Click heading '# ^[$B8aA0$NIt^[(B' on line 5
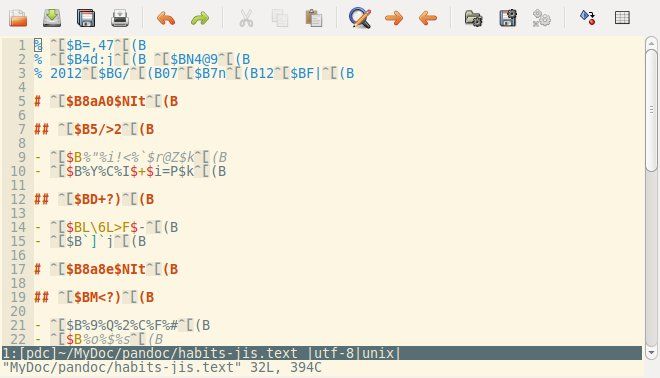The width and height of the screenshot is (660, 378). (106, 101)
